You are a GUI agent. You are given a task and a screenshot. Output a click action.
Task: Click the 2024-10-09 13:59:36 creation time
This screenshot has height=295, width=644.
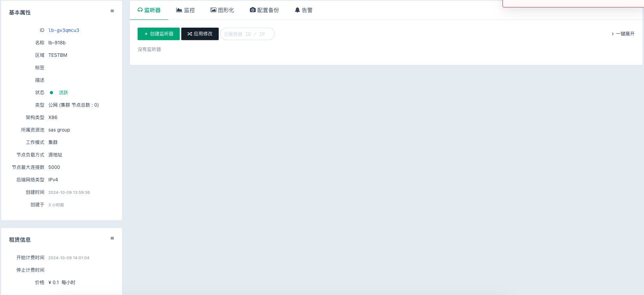(x=69, y=193)
